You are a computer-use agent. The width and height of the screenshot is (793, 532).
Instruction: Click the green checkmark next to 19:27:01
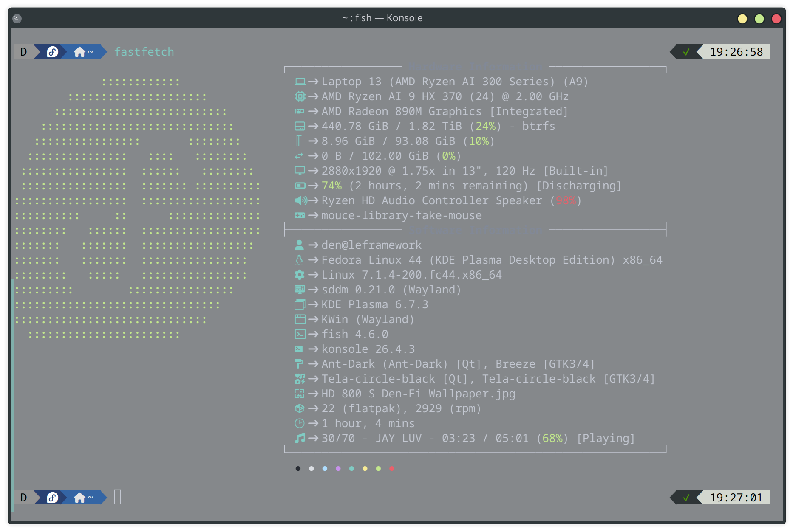686,498
